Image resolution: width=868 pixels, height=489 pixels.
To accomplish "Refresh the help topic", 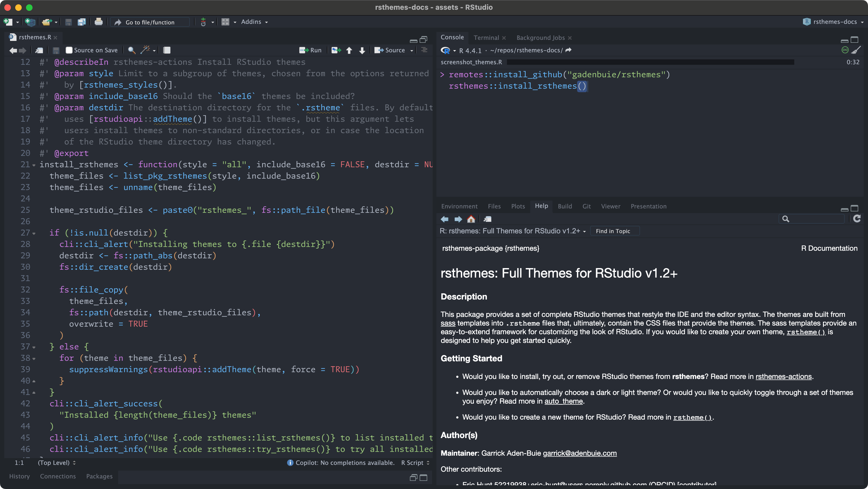I will point(857,219).
